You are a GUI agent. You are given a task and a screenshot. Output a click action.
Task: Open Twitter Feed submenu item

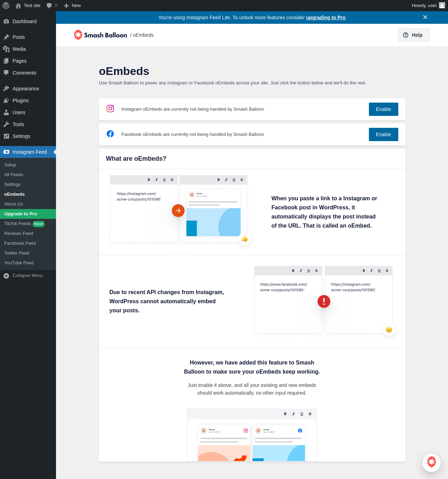[x=28, y=253]
